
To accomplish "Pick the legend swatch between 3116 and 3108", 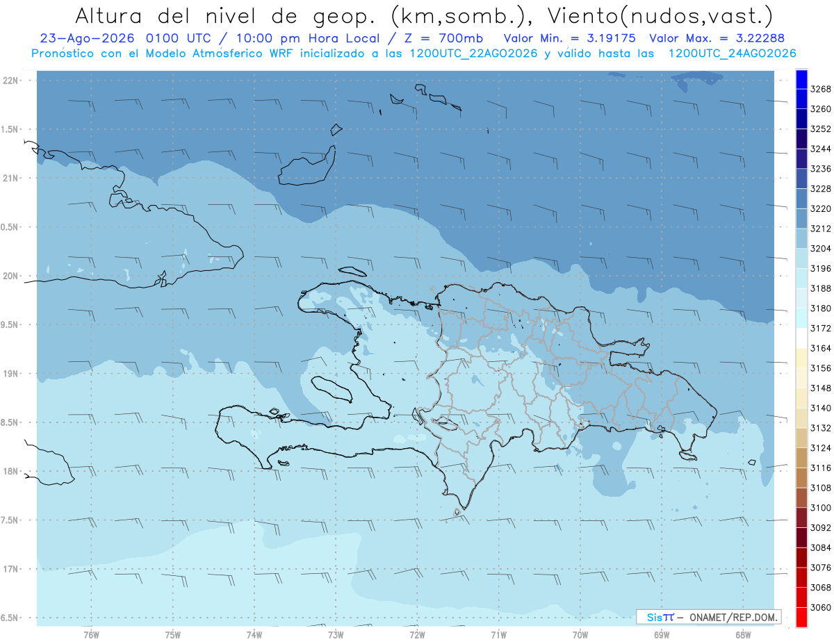I will coord(801,478).
